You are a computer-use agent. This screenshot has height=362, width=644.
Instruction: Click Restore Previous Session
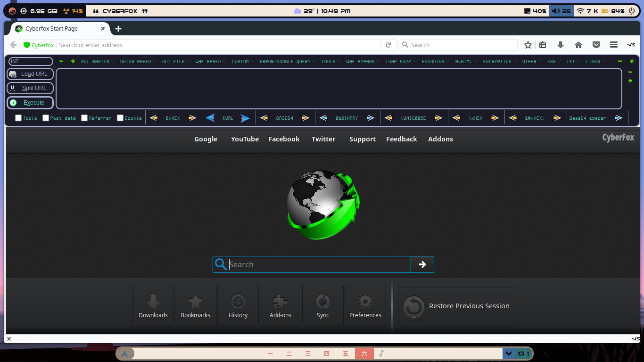tap(456, 306)
